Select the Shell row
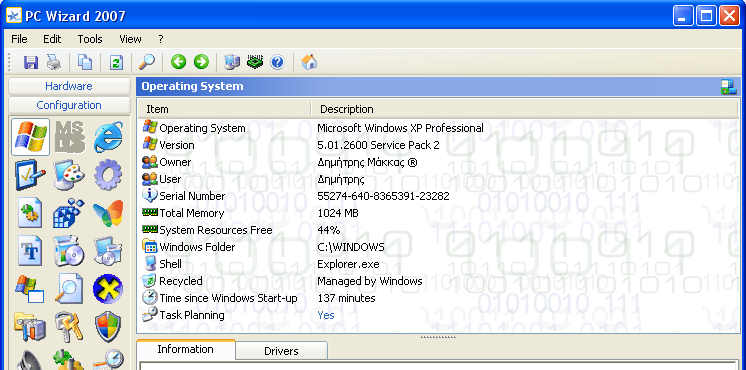The image size is (746, 370). (x=438, y=264)
